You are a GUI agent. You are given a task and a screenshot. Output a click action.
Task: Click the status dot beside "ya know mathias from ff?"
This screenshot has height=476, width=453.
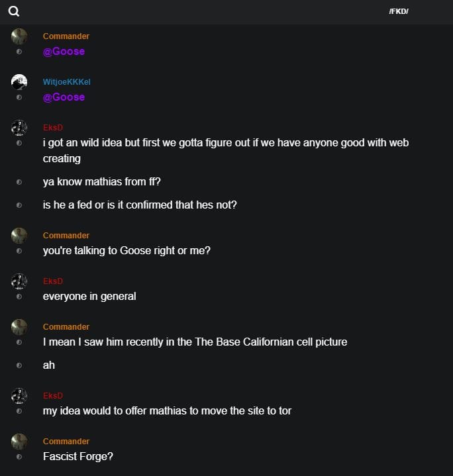tap(19, 182)
